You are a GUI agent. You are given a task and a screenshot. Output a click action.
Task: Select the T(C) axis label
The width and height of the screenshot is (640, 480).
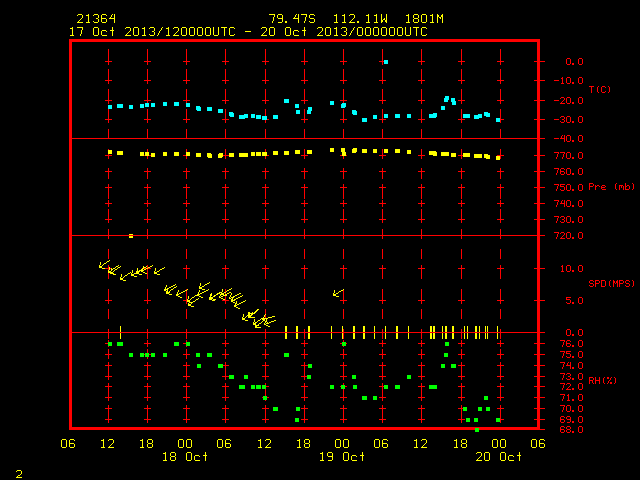[x=600, y=89]
